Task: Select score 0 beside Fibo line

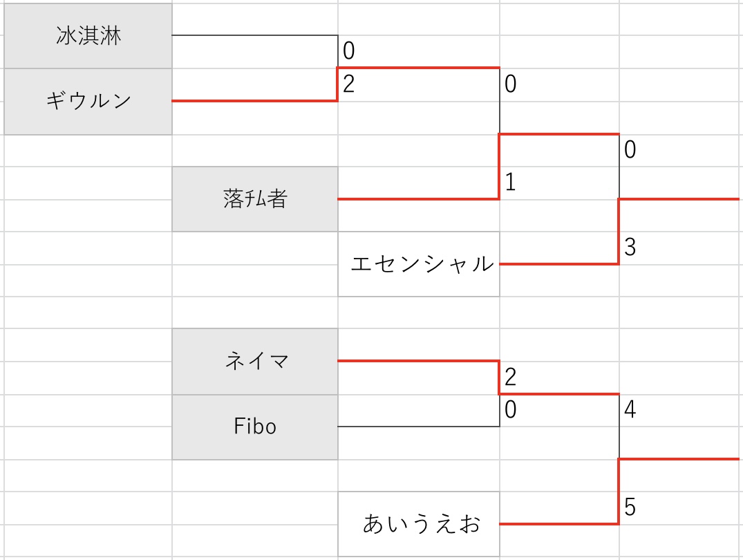Action: 510,410
